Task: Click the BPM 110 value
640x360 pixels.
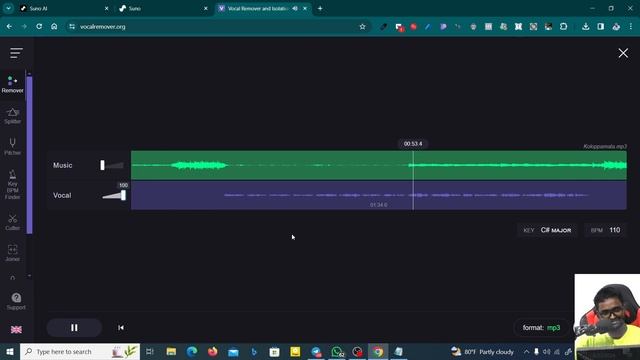Action: click(615, 230)
